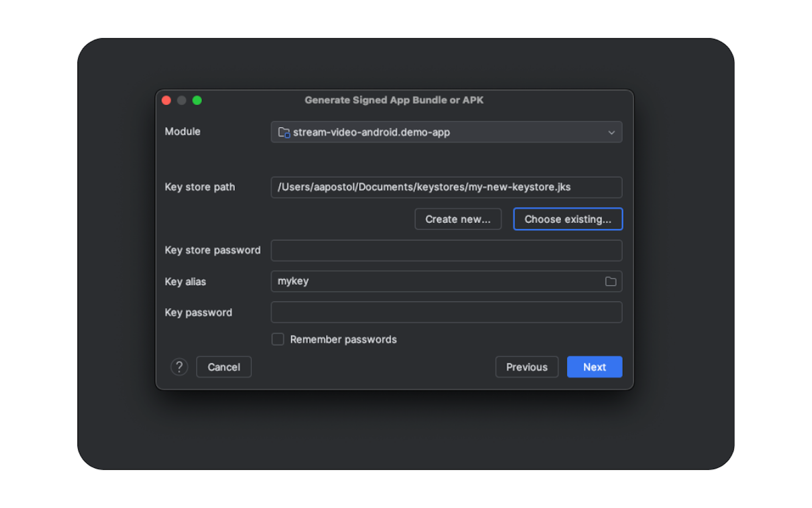The image size is (812, 508).
Task: Click the Key password field
Action: 446,312
